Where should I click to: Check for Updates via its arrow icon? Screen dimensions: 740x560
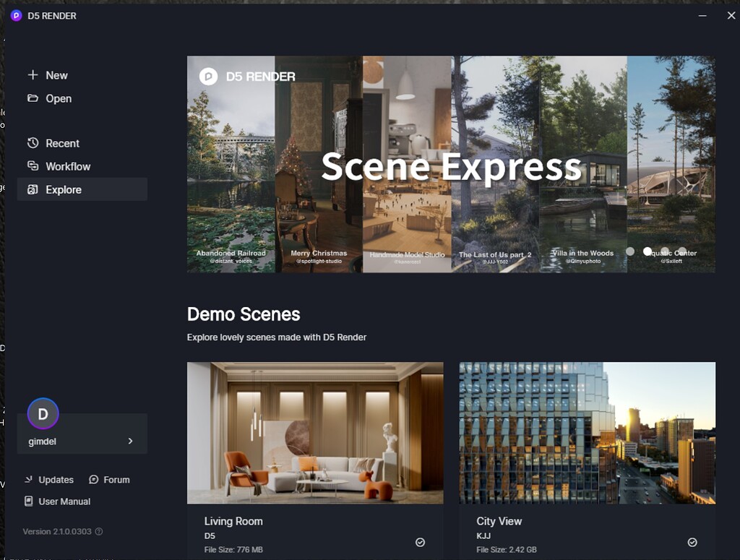(29, 479)
